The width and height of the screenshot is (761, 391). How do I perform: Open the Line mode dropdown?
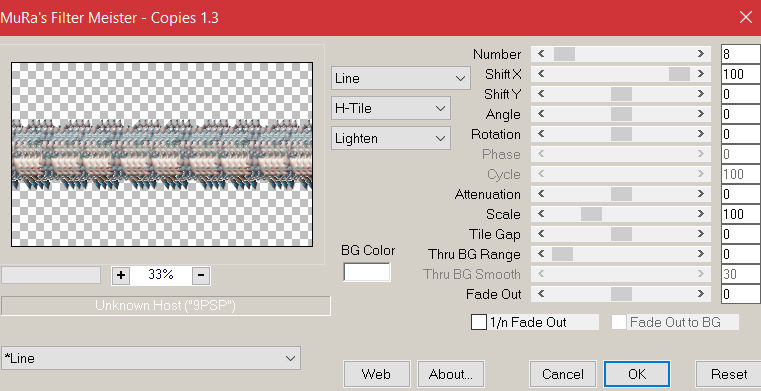[400, 78]
